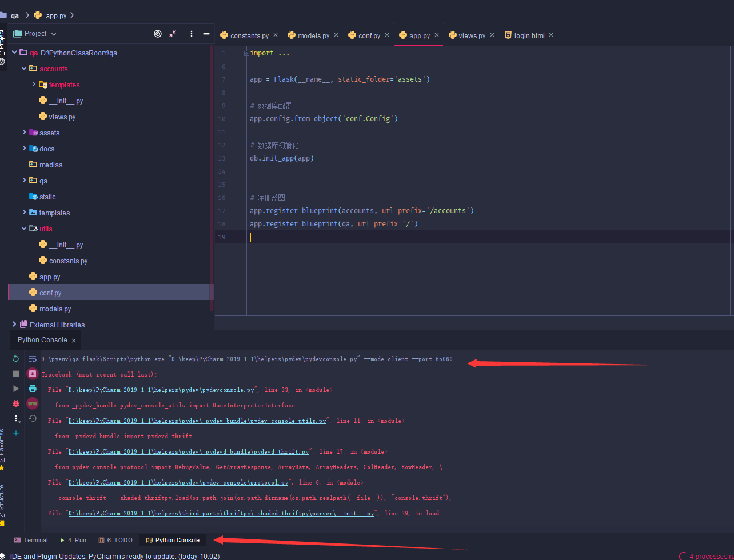Switch to constants.py editor tab
The width and height of the screenshot is (734, 560).
click(x=249, y=35)
